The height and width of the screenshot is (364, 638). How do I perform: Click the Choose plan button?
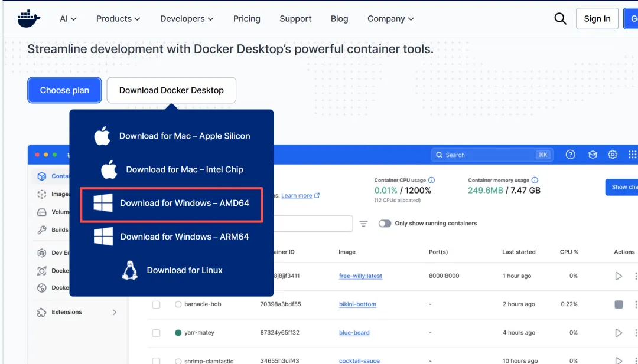pyautogui.click(x=64, y=90)
